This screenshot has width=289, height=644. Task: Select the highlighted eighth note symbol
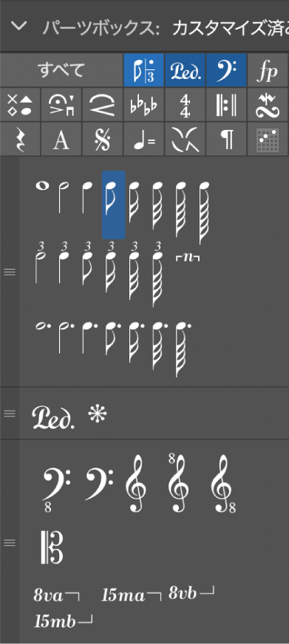(x=114, y=205)
